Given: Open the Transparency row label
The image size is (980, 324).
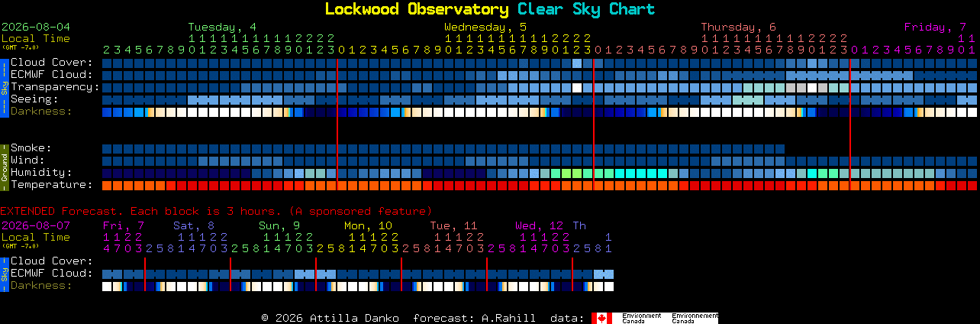Looking at the screenshot, I should pos(55,87).
